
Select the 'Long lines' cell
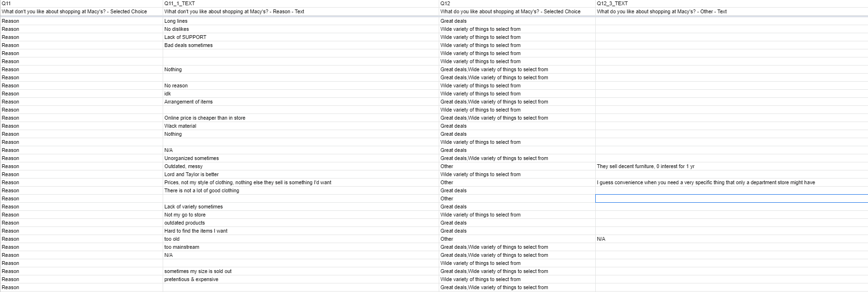point(301,21)
